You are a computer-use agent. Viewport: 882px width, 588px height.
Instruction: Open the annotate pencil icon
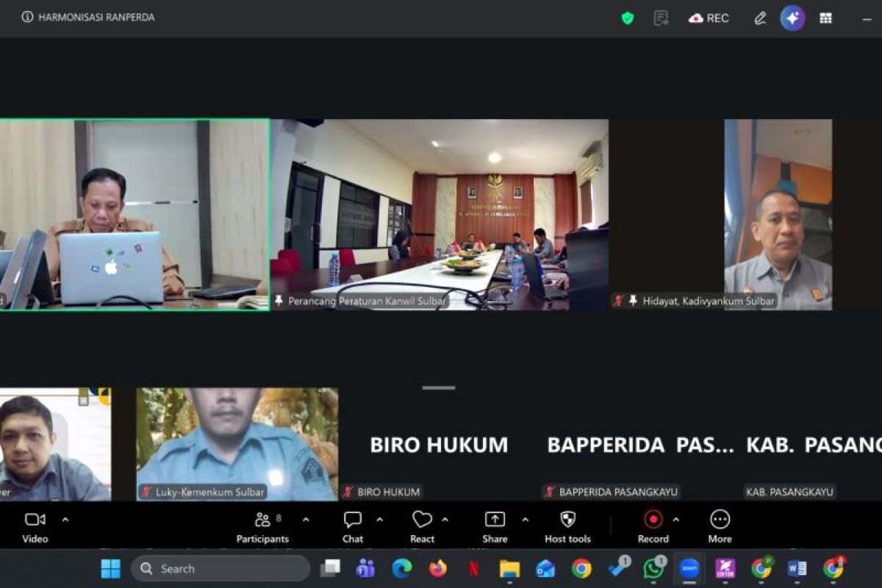point(760,18)
